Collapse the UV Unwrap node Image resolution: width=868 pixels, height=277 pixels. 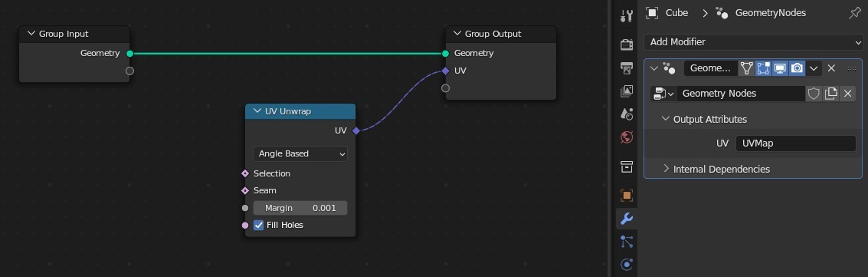(257, 111)
